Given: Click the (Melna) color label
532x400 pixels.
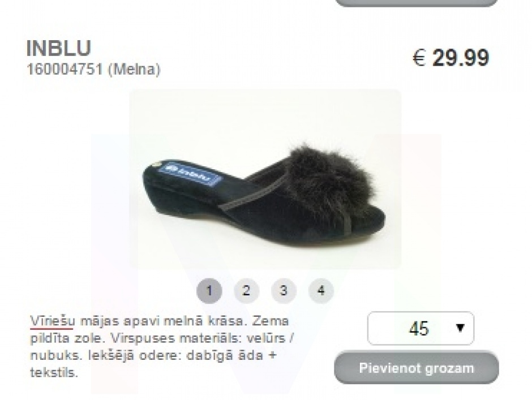Looking at the screenshot, I should (134, 70).
